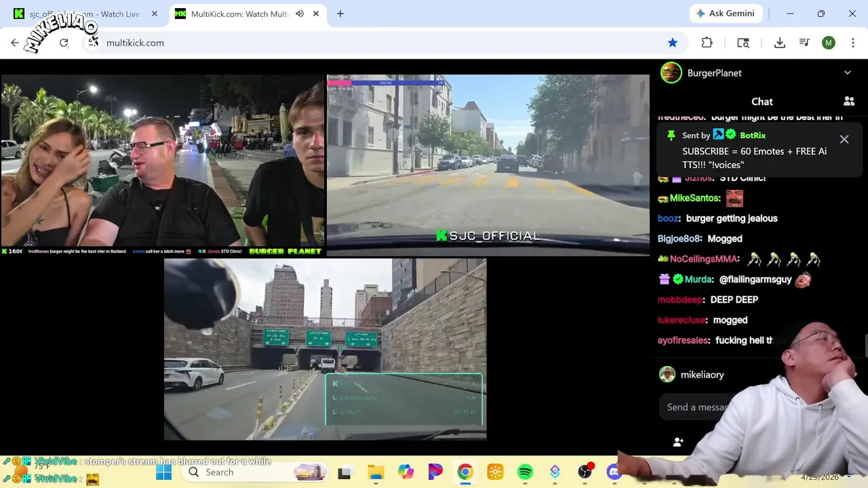Viewport: 868px width, 488px height.
Task: Click the add user icon below chat
Action: point(678,442)
